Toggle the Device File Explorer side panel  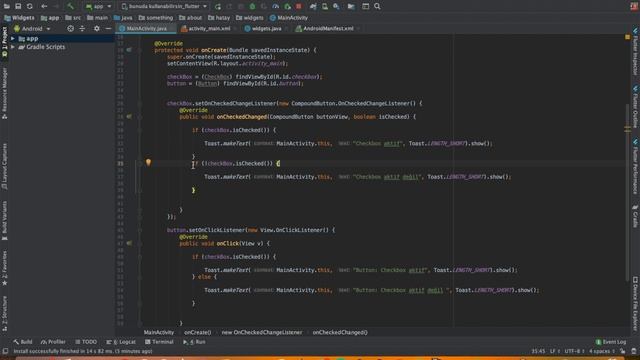point(636,304)
